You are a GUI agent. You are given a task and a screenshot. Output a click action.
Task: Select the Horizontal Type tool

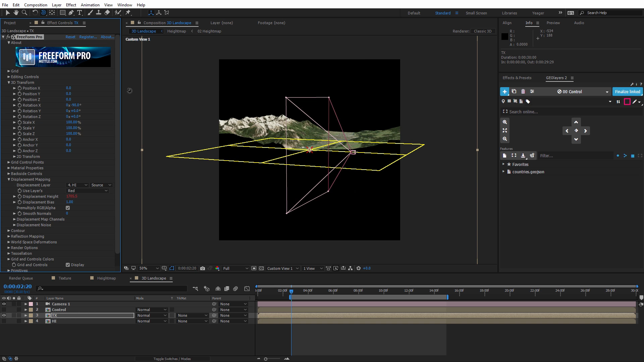pos(79,13)
